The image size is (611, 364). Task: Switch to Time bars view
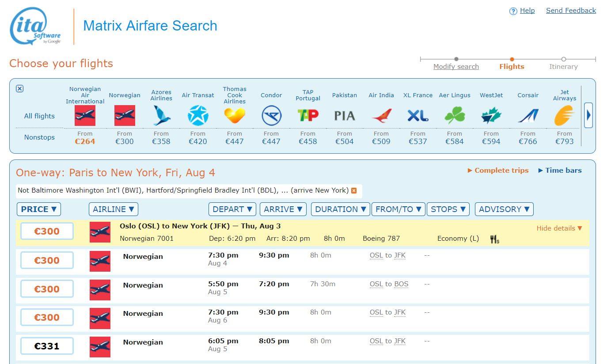point(559,171)
